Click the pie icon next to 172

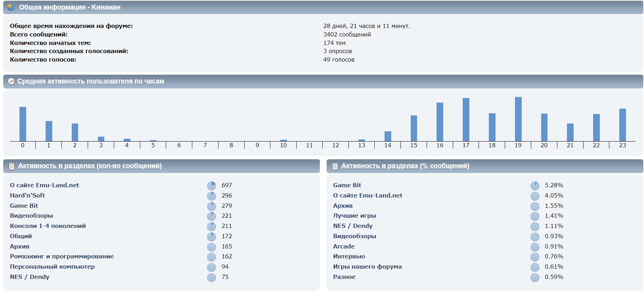[211, 237]
